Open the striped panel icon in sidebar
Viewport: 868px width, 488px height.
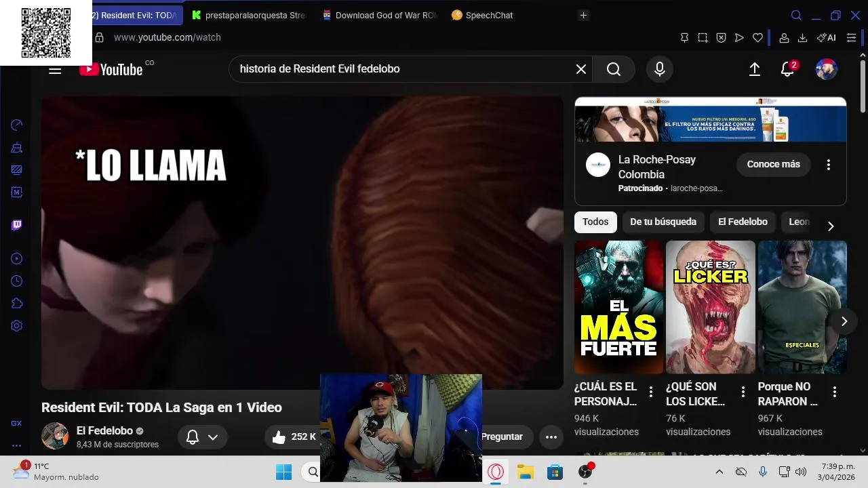coord(17,169)
